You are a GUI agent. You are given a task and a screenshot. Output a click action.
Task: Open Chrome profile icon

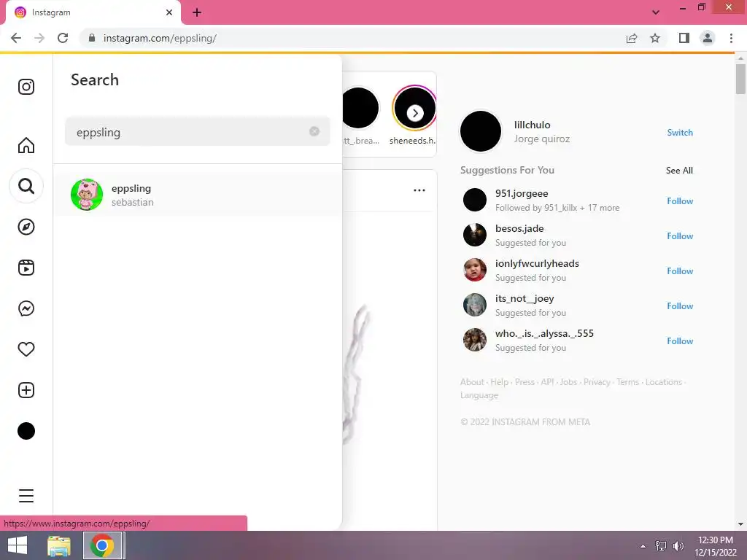click(x=708, y=38)
